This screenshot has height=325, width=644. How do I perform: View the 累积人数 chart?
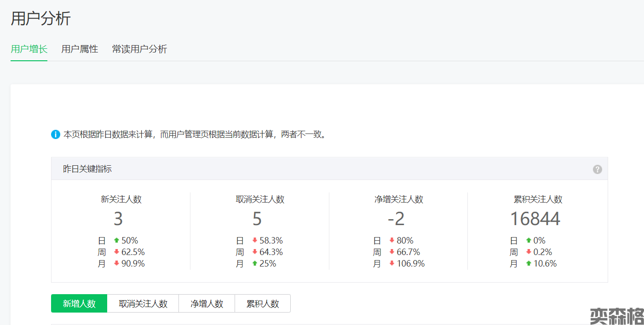263,304
